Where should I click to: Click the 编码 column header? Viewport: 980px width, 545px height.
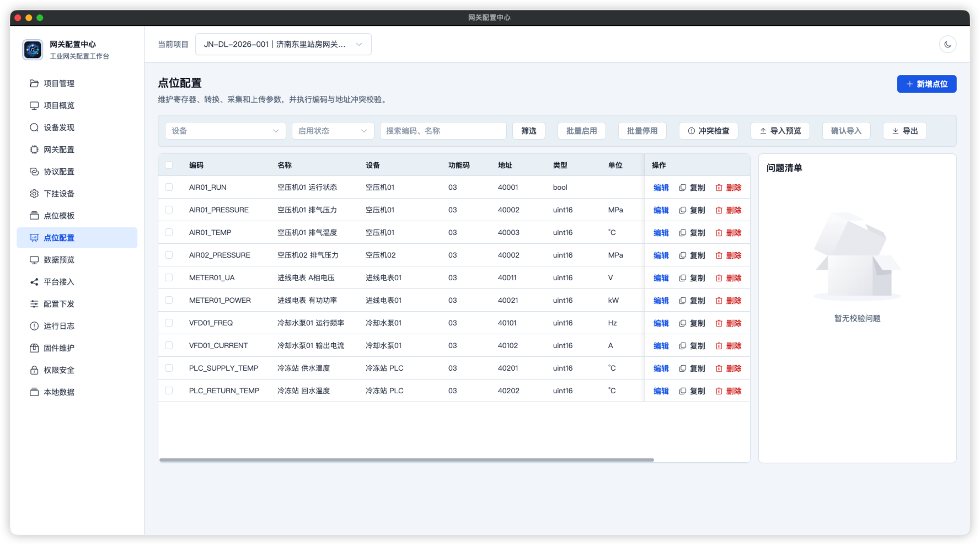click(x=196, y=165)
